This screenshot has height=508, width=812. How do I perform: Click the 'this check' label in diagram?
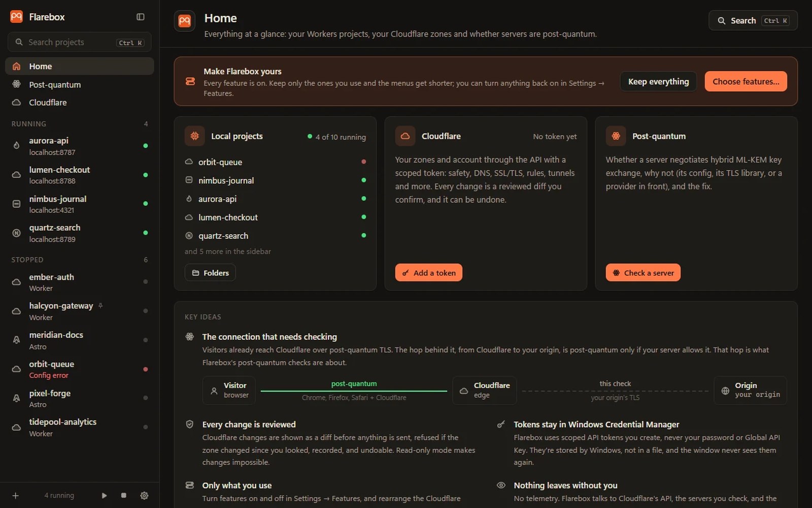click(x=615, y=384)
